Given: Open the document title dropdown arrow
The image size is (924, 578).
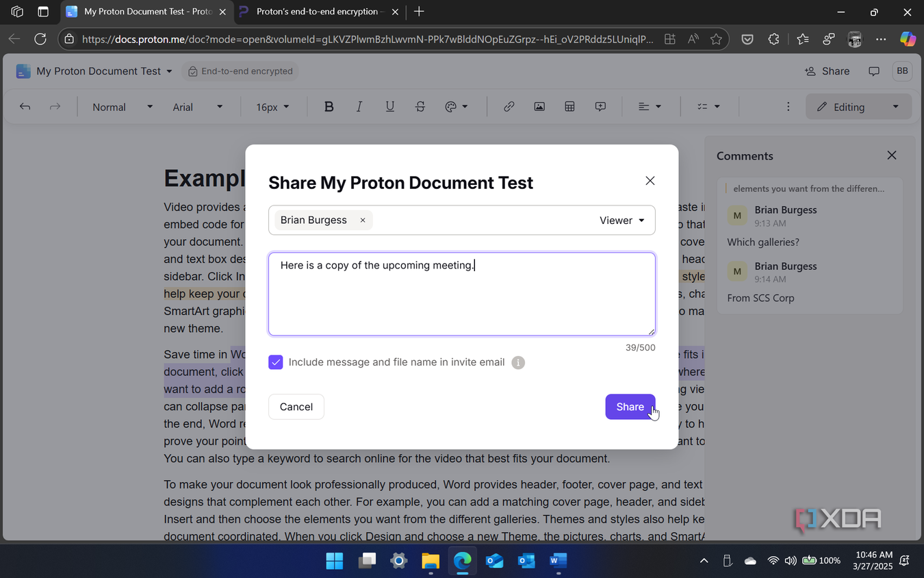Looking at the screenshot, I should [169, 71].
